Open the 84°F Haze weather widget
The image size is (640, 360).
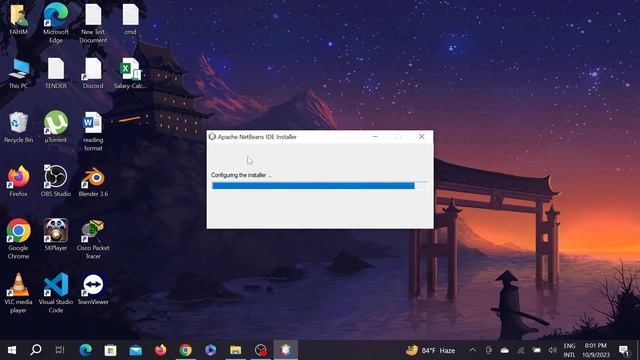pos(431,350)
